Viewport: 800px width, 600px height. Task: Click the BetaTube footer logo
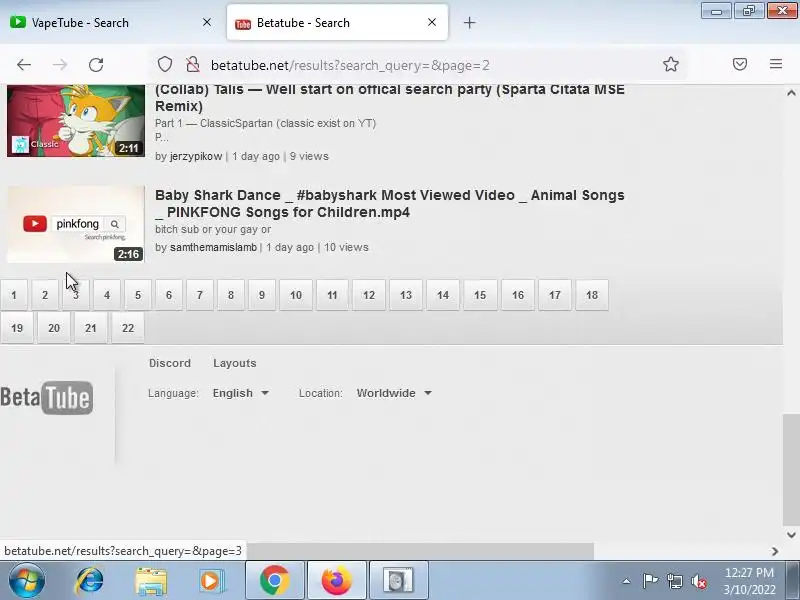tap(46, 398)
